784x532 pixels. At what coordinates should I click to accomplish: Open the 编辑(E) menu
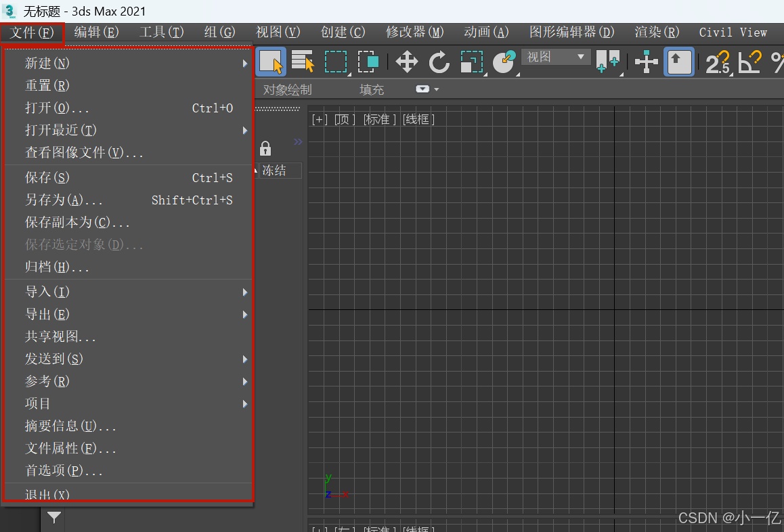click(x=97, y=32)
